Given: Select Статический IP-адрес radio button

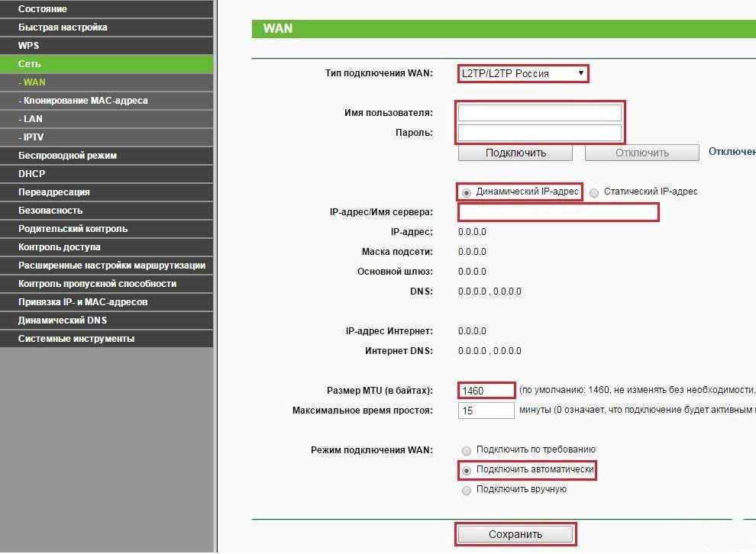Looking at the screenshot, I should click(x=594, y=193).
